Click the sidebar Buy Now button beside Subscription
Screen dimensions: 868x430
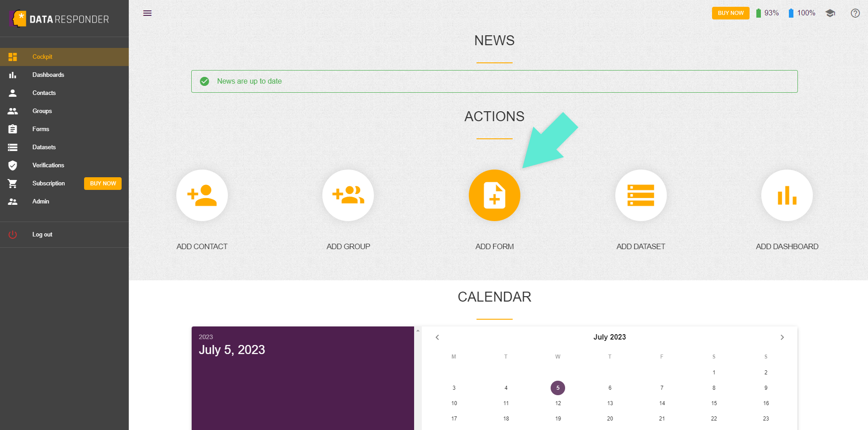click(x=103, y=184)
